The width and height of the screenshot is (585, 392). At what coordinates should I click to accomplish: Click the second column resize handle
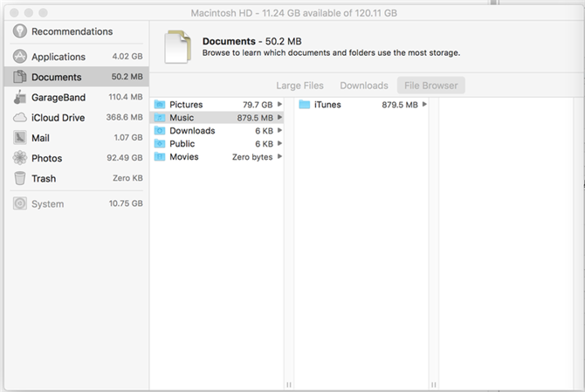point(434,384)
